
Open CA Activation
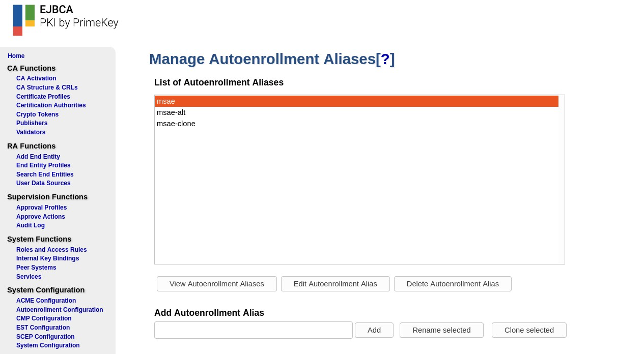[x=36, y=78]
